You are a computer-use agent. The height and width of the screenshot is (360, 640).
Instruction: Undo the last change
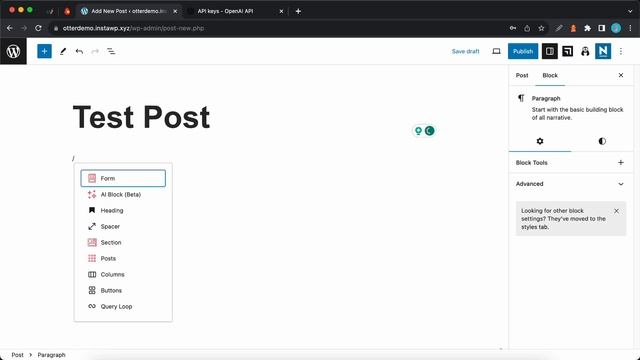pyautogui.click(x=79, y=51)
